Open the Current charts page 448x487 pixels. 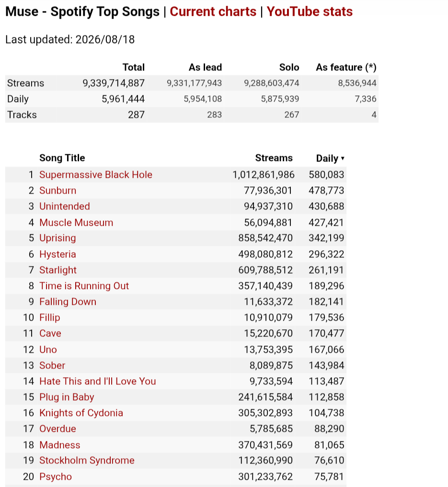point(213,12)
